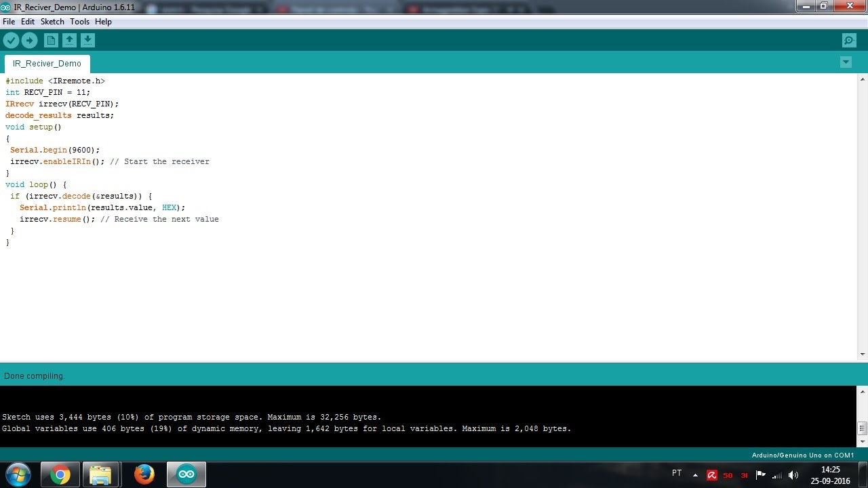Click the comment '// Start the receiver'
The image size is (868, 488).
tap(160, 161)
